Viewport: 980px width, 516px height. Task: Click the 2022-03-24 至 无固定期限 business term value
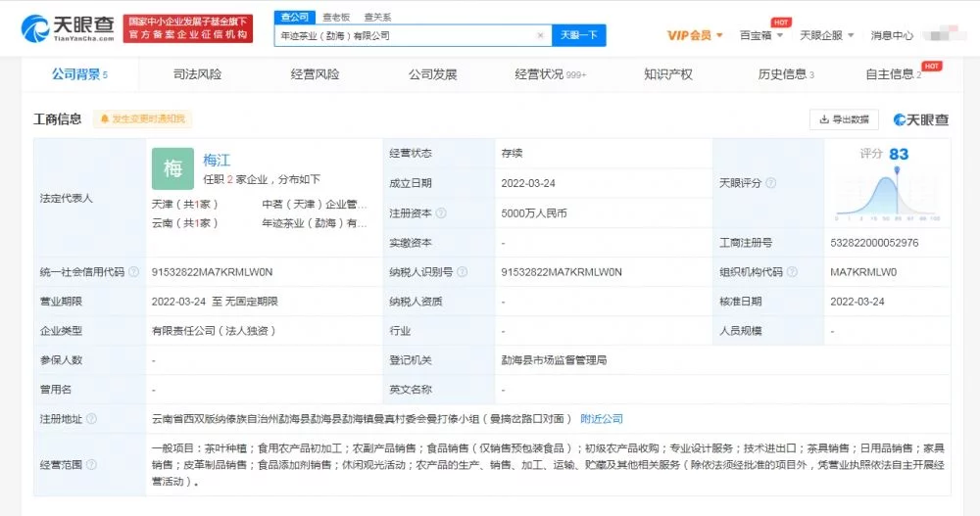point(215,302)
